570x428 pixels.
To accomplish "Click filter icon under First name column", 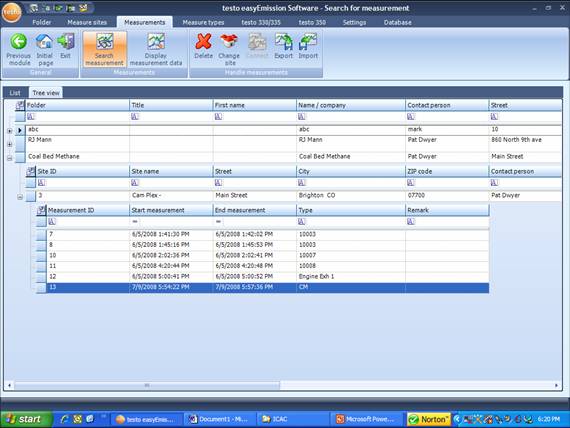I will coord(218,116).
